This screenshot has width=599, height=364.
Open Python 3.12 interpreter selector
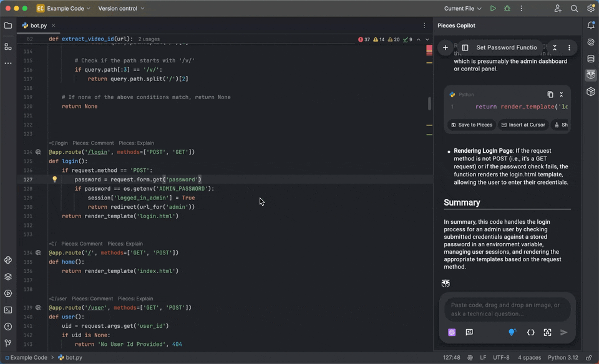pyautogui.click(x=563, y=358)
